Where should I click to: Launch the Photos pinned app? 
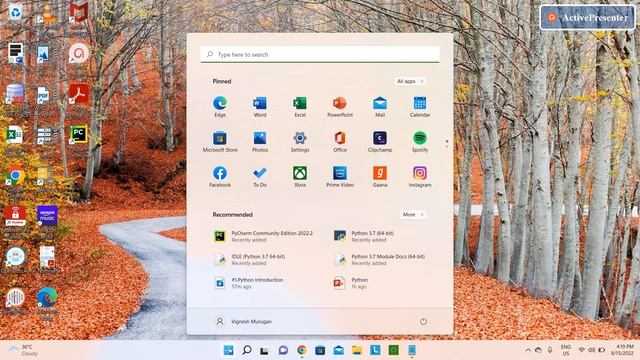(x=260, y=142)
